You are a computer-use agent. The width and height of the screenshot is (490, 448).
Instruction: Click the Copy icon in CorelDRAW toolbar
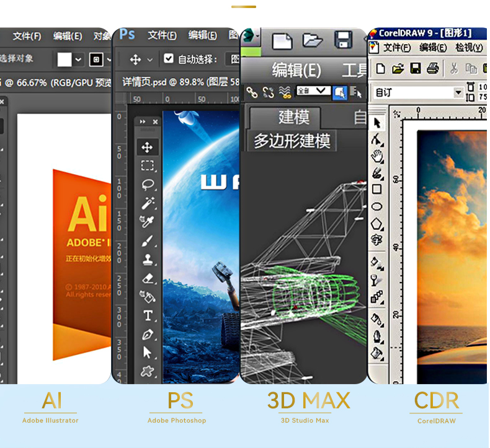(471, 68)
